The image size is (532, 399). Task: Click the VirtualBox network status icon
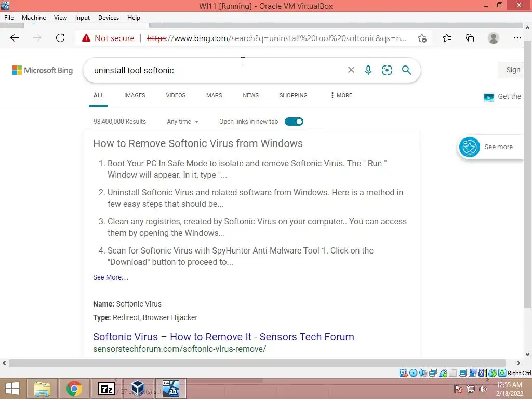click(433, 373)
